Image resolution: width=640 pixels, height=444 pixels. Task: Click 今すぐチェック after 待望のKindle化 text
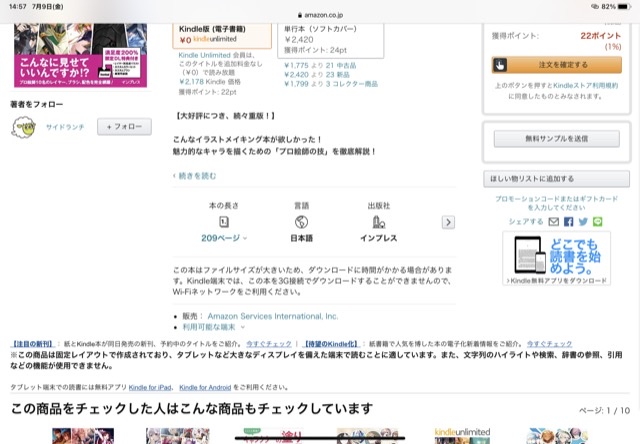549,344
